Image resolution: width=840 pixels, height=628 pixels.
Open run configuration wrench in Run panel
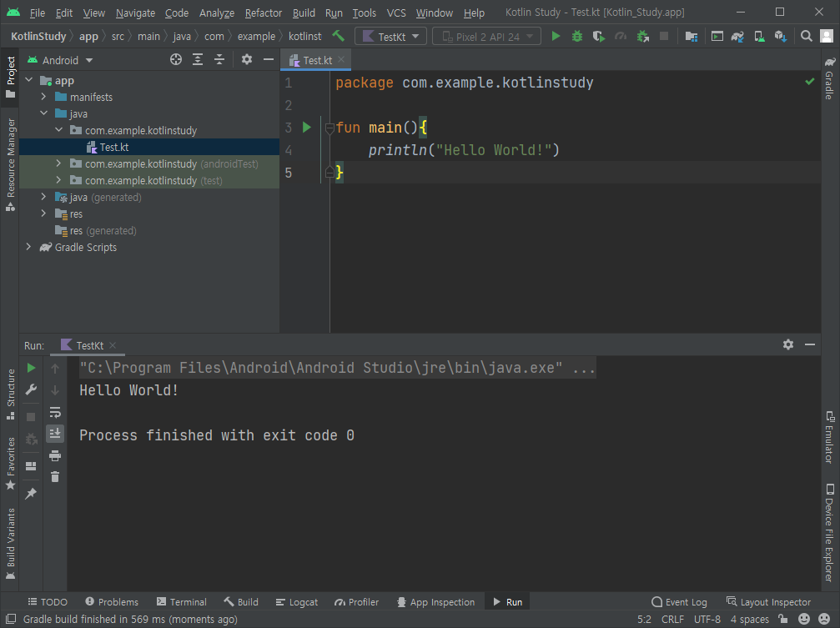(x=31, y=389)
